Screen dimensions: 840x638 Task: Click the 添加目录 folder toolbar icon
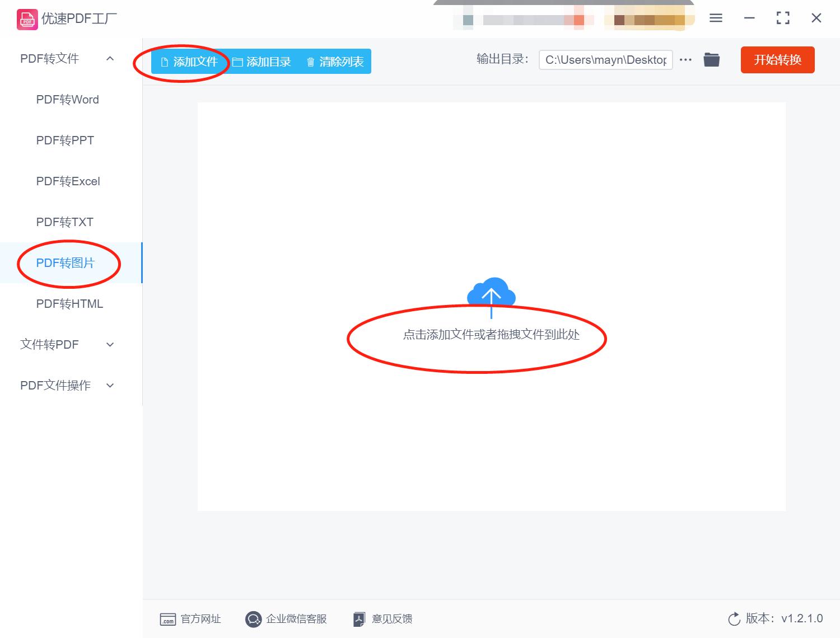pos(237,62)
